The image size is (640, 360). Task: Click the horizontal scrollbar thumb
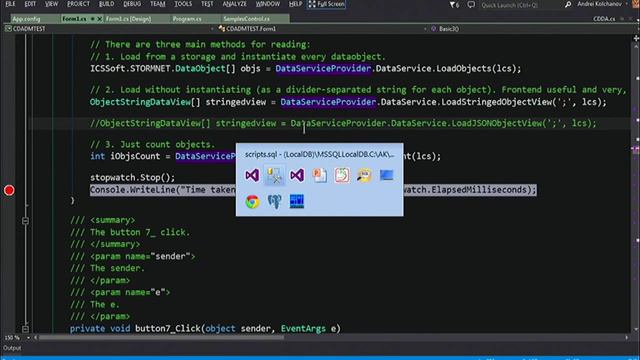[162, 338]
